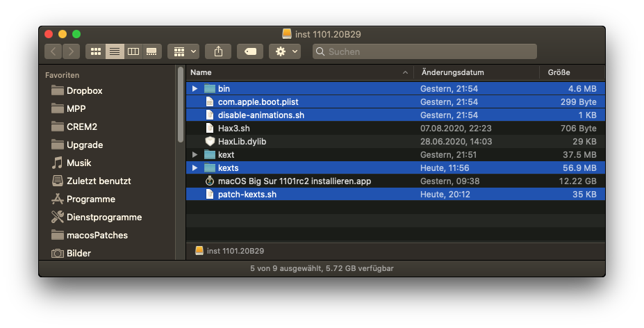Switch to column view
Screen dimensions: 644x328
click(x=133, y=51)
